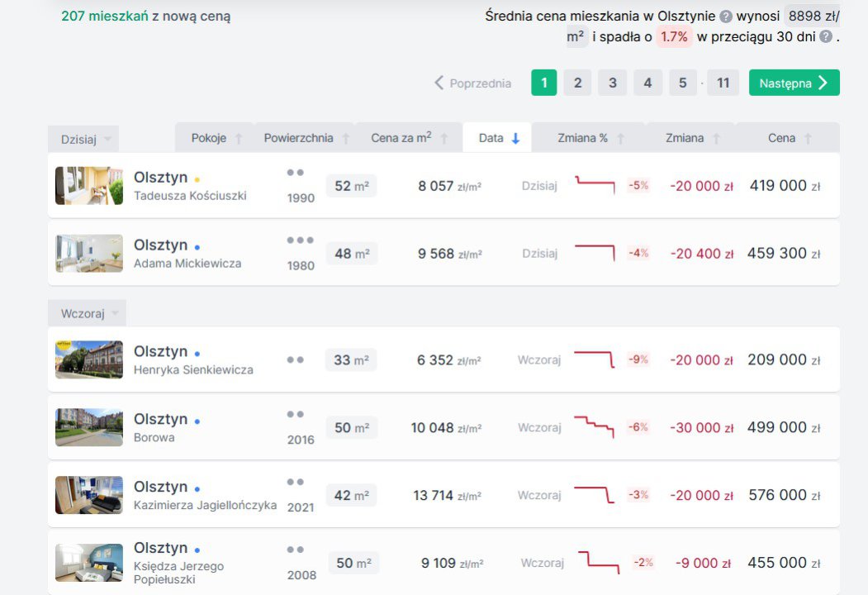Click price trend chart for Borowa listing
Viewport: 868px width, 595px height.
click(x=594, y=427)
